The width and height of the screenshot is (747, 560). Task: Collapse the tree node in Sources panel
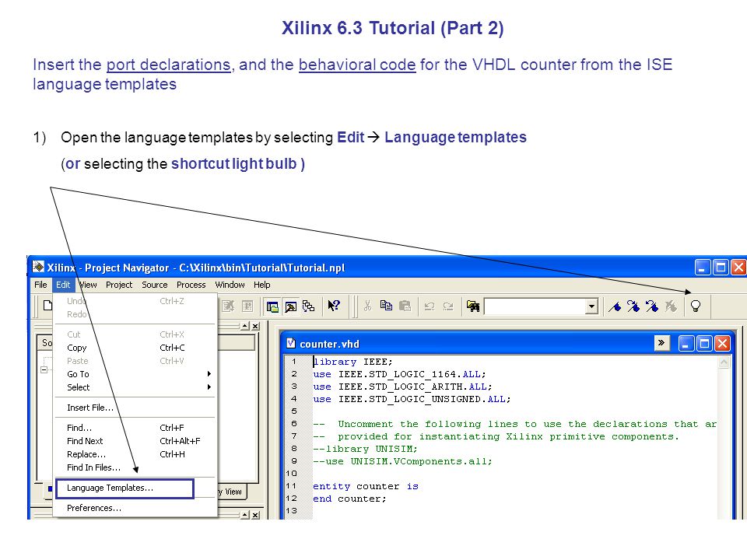coord(44,369)
